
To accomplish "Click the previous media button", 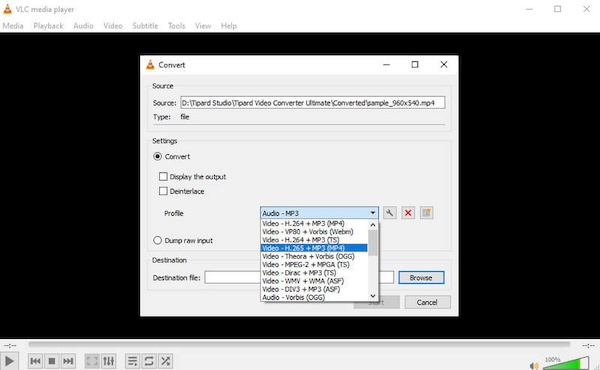I will [35, 361].
